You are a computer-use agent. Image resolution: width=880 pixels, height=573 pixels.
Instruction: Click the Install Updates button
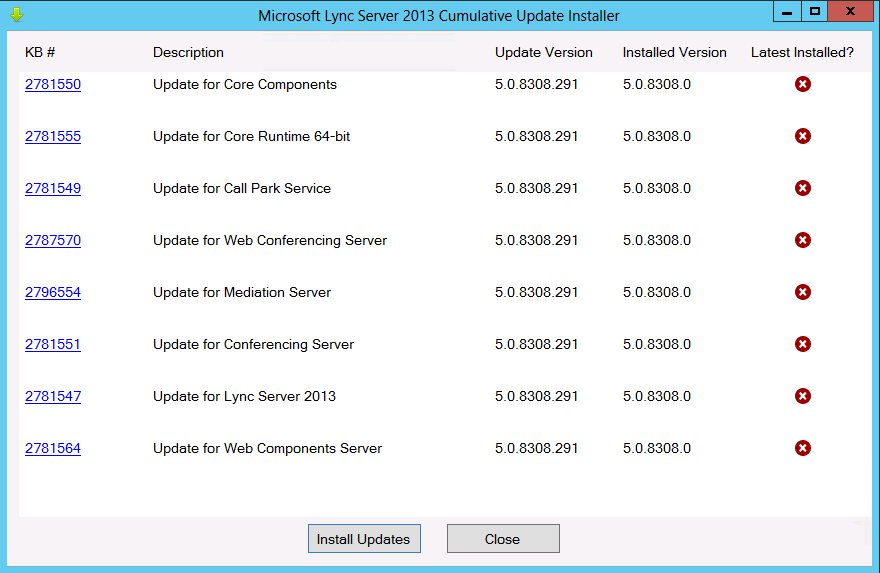tap(364, 539)
